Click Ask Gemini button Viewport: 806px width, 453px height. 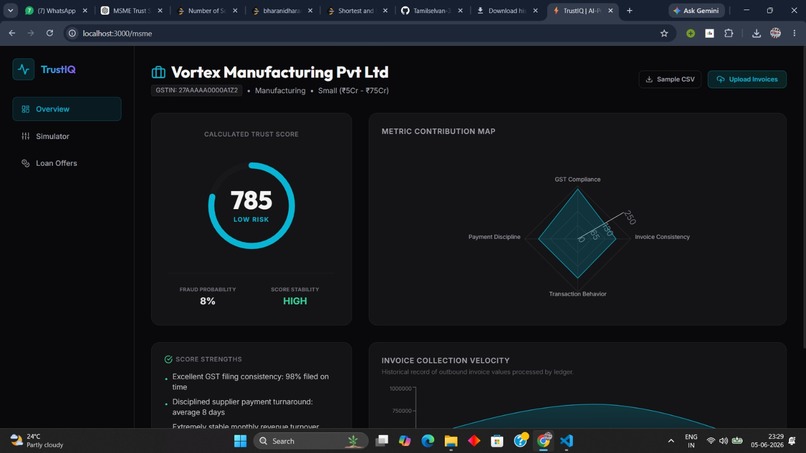pos(696,10)
